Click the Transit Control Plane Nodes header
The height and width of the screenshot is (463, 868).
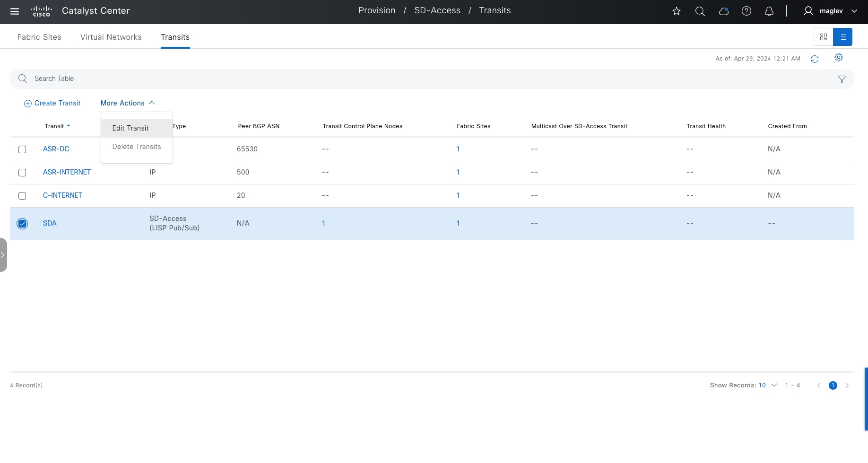(363, 126)
